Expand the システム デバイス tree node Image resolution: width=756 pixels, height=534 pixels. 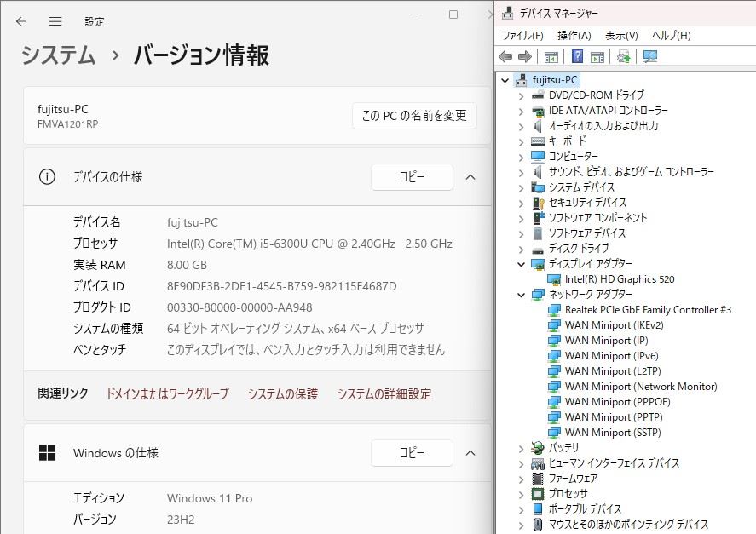522,188
